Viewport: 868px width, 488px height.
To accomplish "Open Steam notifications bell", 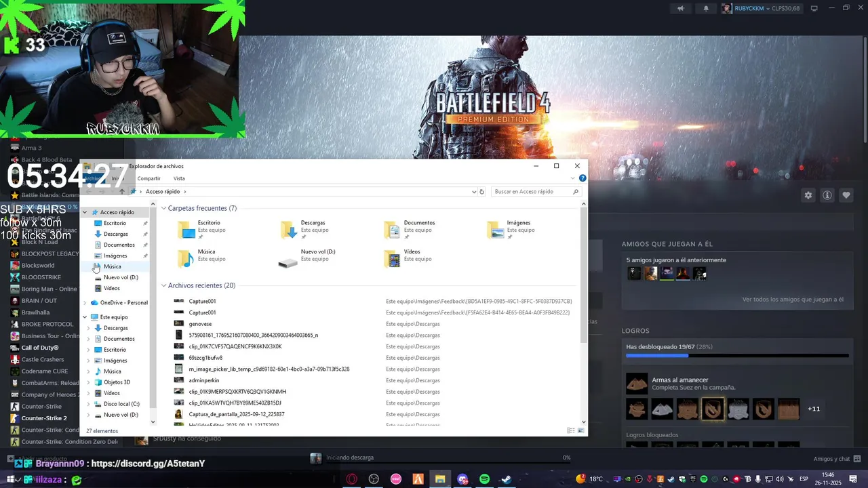I will pos(706,8).
